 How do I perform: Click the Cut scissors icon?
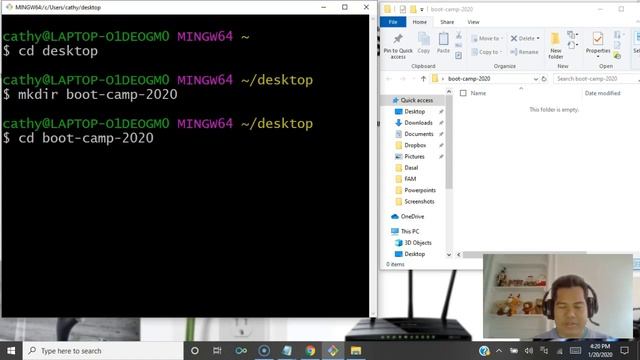(x=459, y=36)
